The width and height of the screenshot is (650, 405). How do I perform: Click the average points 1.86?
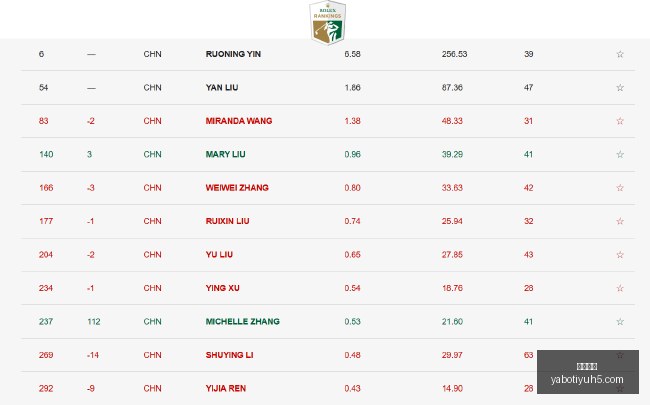(352, 87)
